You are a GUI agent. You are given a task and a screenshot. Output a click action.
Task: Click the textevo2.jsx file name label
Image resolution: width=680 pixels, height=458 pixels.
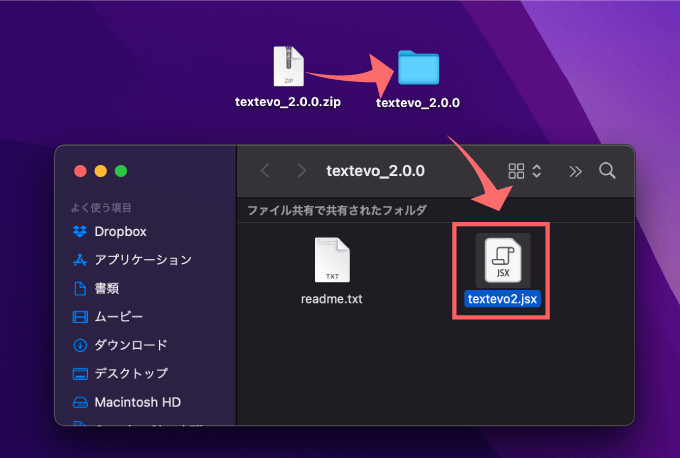pyautogui.click(x=502, y=299)
